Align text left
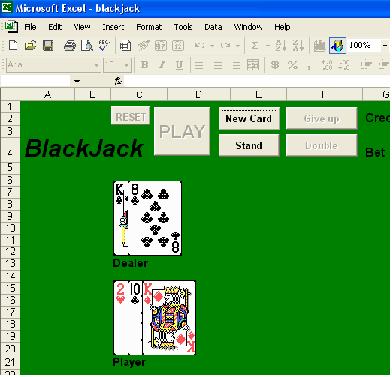Viewport: 392px width, 377px height. [x=199, y=65]
